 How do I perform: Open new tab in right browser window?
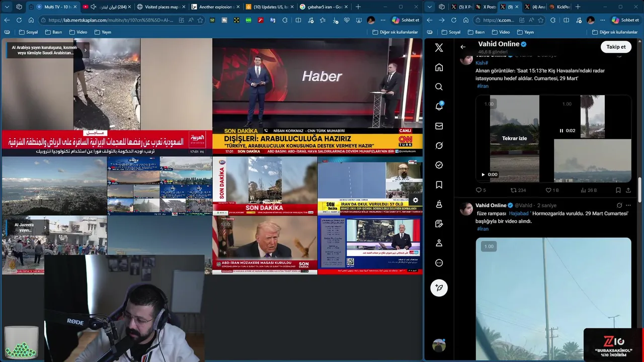578,7
